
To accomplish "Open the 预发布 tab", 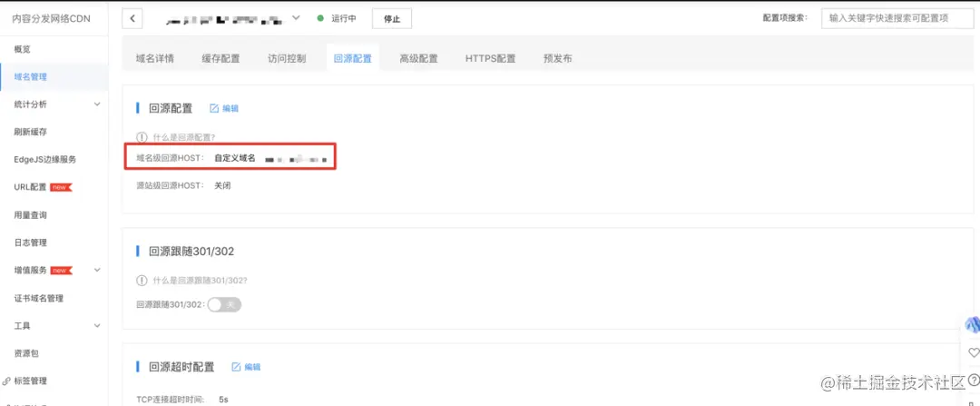I will [557, 59].
